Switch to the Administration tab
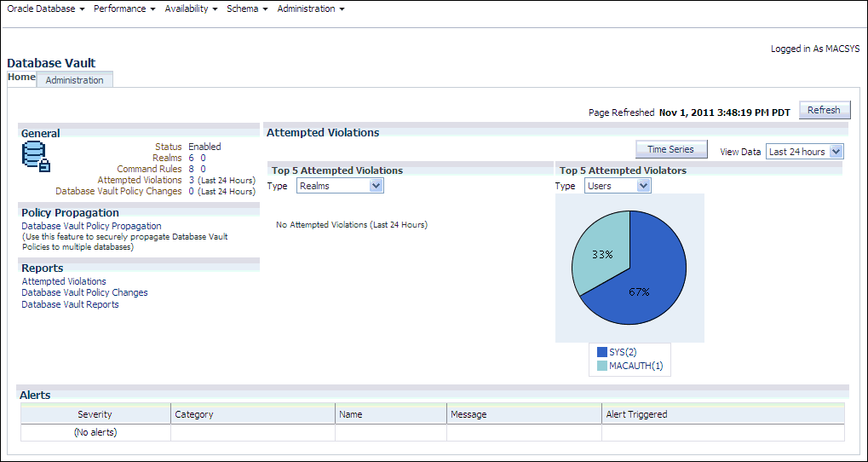 click(x=75, y=80)
